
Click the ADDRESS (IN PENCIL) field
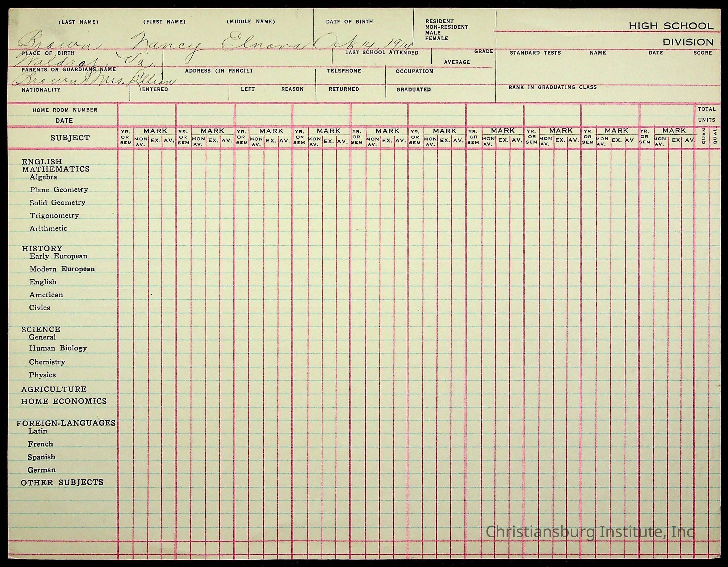pyautogui.click(x=218, y=71)
